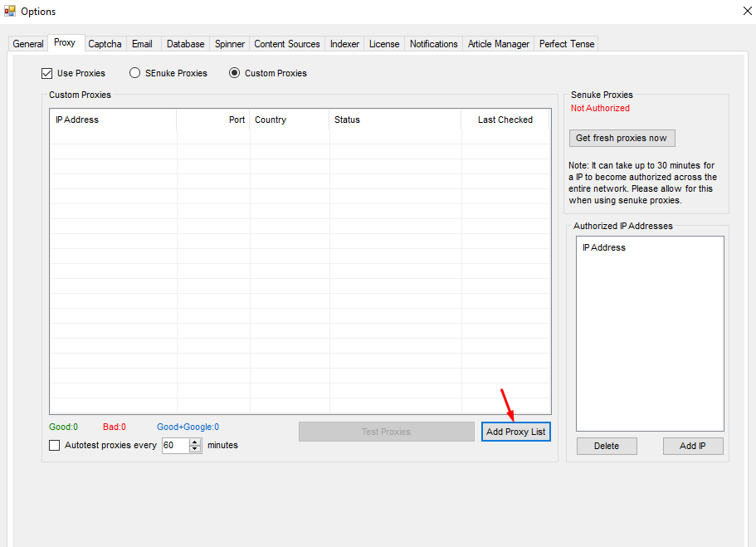
Task: Click the Add Proxy List button
Action: click(516, 432)
